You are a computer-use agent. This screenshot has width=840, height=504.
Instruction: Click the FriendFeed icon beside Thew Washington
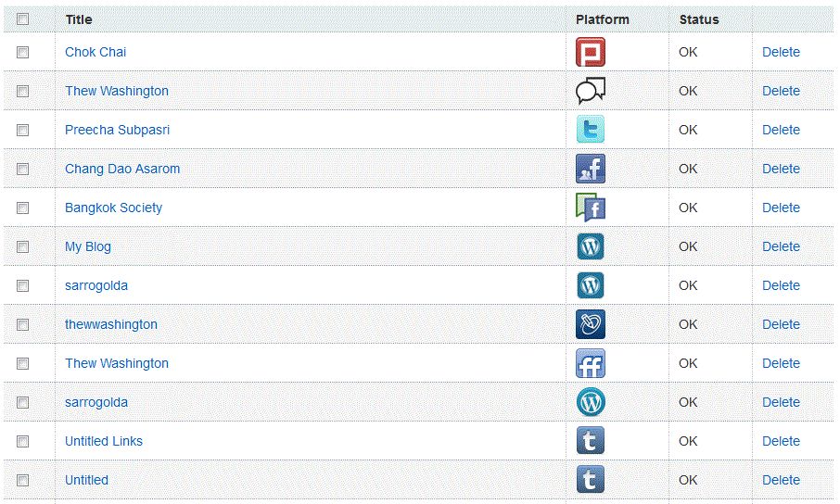click(x=591, y=363)
